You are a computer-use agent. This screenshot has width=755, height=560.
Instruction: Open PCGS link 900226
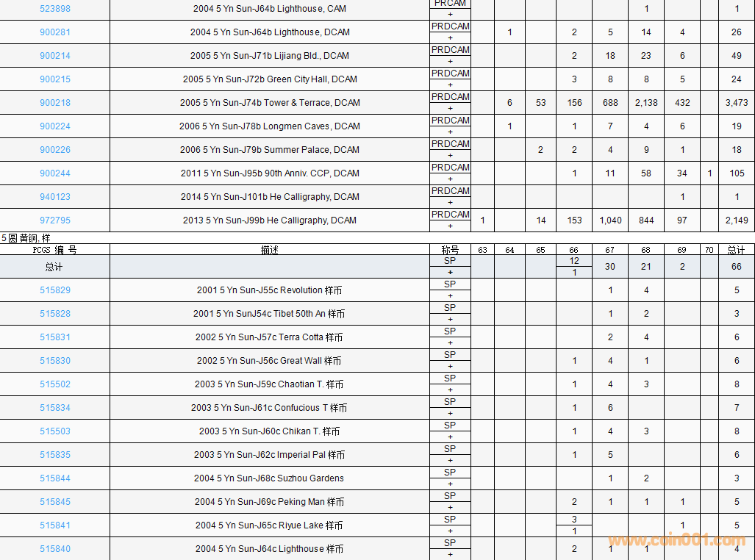[55, 150]
